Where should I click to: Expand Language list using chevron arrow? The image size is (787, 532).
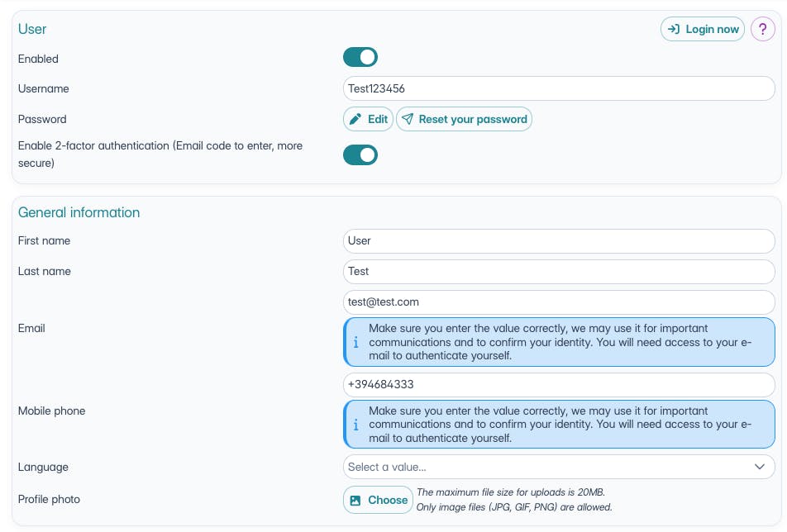pos(760,467)
